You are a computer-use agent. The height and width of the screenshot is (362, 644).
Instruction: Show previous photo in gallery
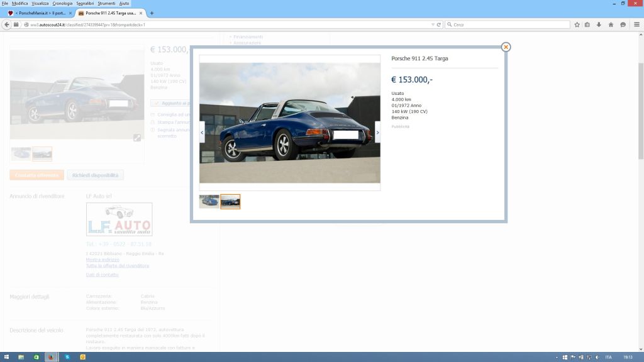point(202,132)
